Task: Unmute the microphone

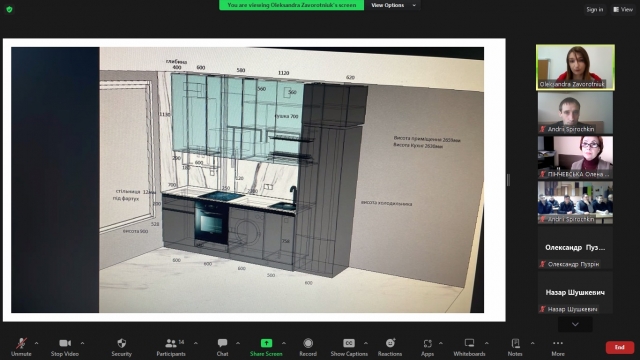Action: (21, 347)
